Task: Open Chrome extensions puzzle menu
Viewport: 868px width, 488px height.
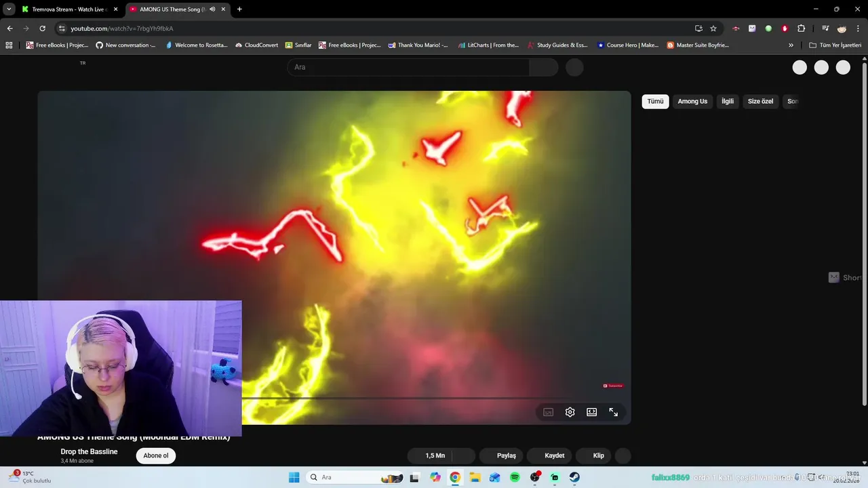Action: [x=801, y=28]
